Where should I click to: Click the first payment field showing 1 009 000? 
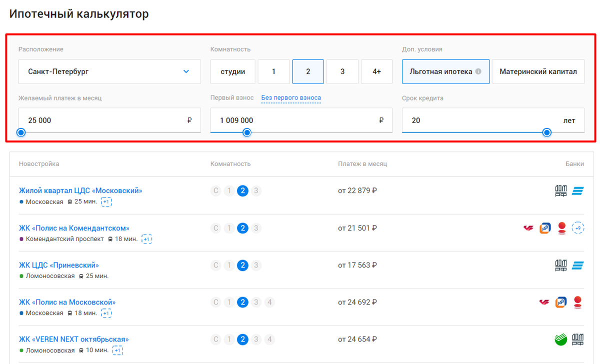point(301,120)
